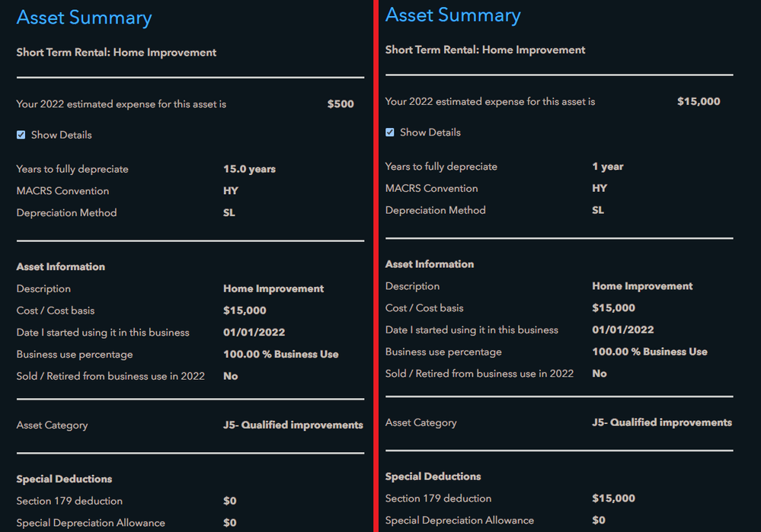Click left Special Deductions heading
This screenshot has width=761, height=532.
pos(64,479)
